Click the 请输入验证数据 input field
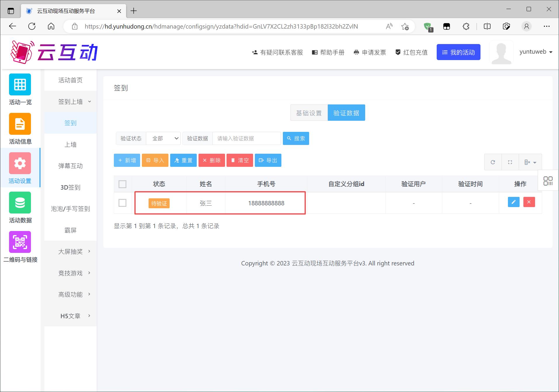 coord(246,138)
